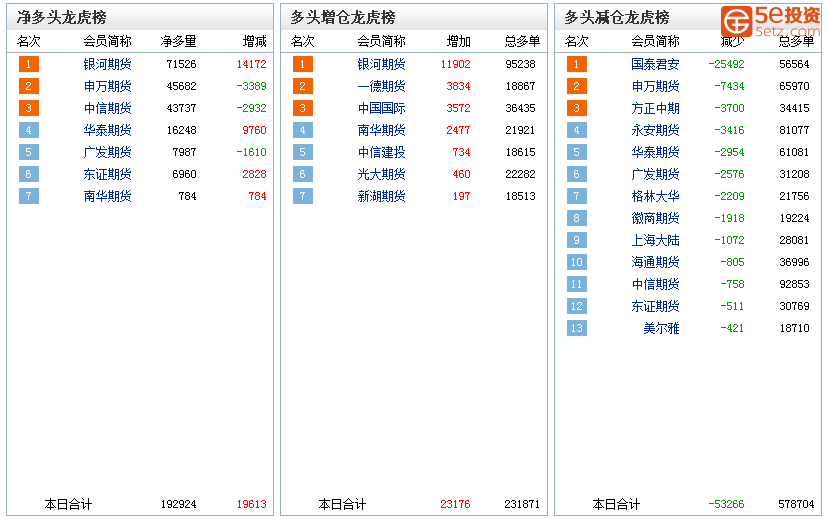Select 海通期货 member link
This screenshot has height=519, width=828.
click(655, 262)
